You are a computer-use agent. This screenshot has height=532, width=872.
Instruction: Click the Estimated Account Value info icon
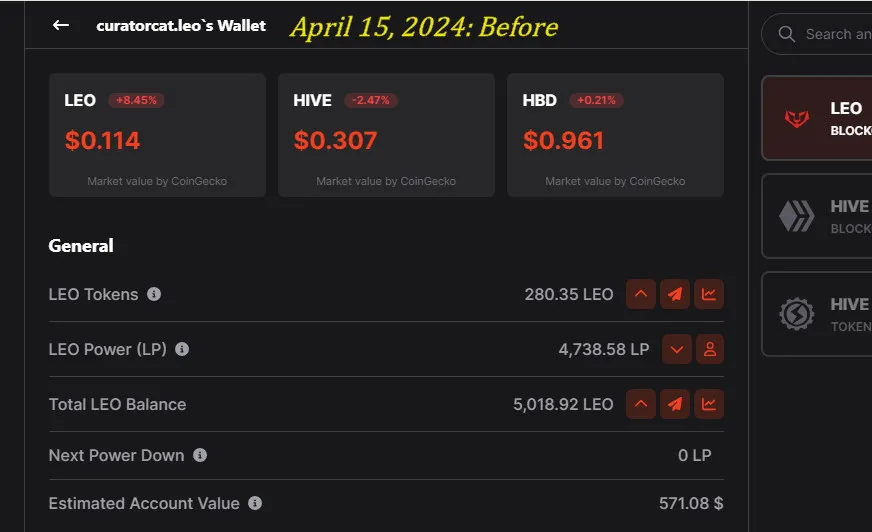tap(255, 503)
